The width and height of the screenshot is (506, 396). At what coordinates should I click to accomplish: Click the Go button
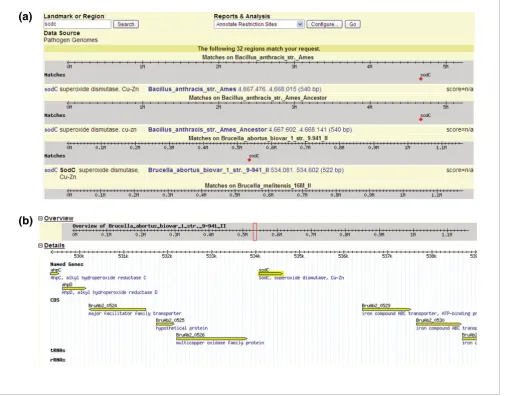coord(352,24)
